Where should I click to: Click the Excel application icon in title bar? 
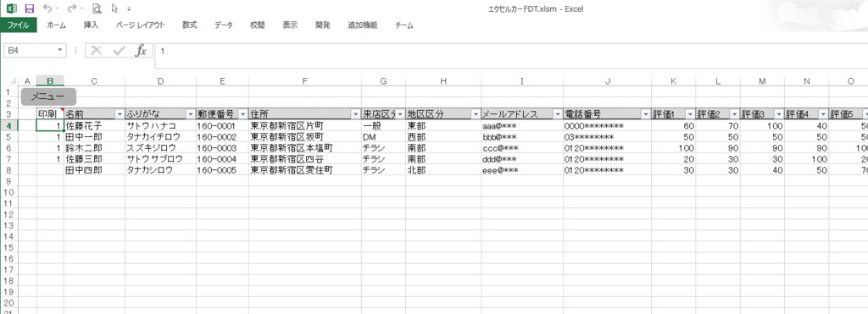(12, 8)
